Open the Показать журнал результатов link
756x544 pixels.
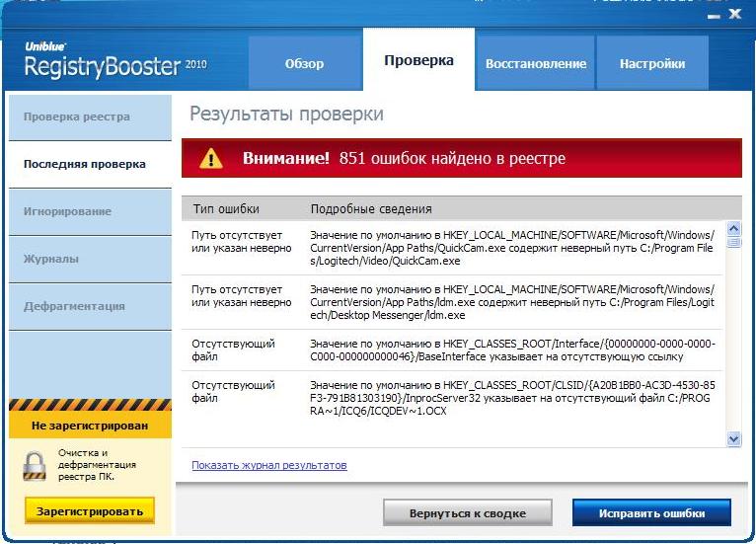269,465
